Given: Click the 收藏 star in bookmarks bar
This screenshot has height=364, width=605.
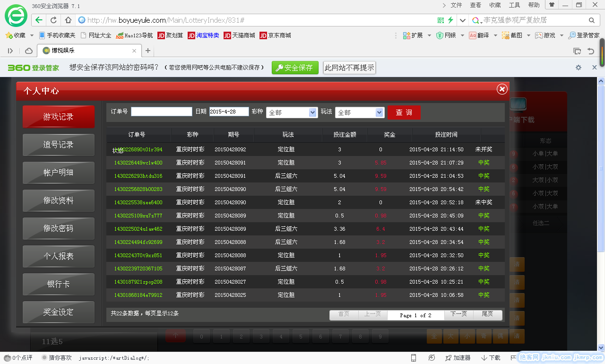Looking at the screenshot, I should point(9,35).
